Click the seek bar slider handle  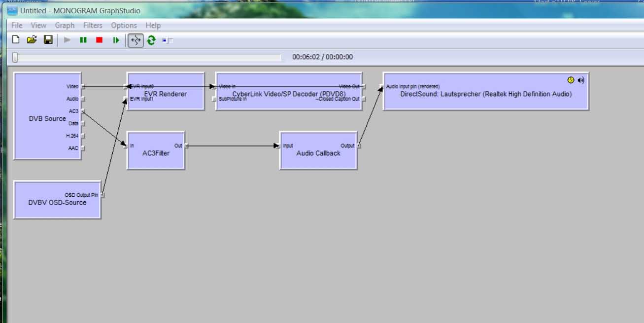[x=15, y=57]
